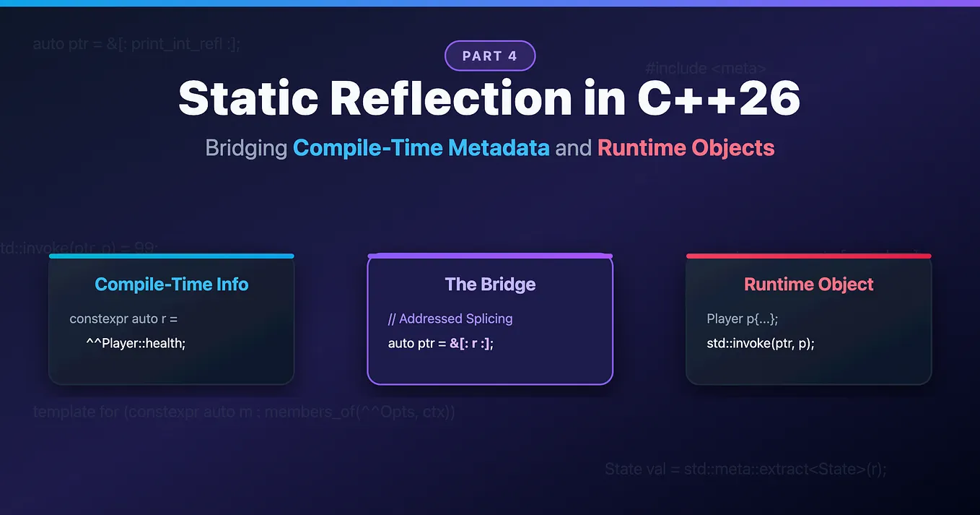Click the constexpr auto r = line
980x515 pixels.
(123, 319)
